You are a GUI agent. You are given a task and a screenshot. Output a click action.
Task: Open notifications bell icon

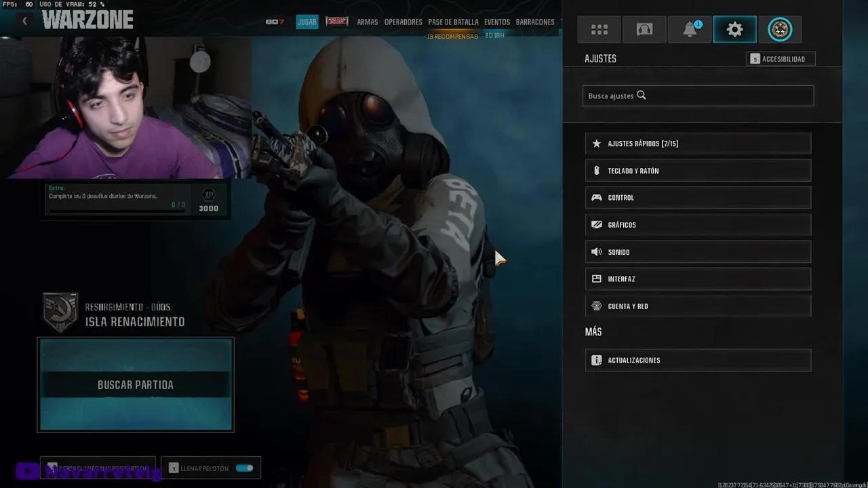(690, 29)
